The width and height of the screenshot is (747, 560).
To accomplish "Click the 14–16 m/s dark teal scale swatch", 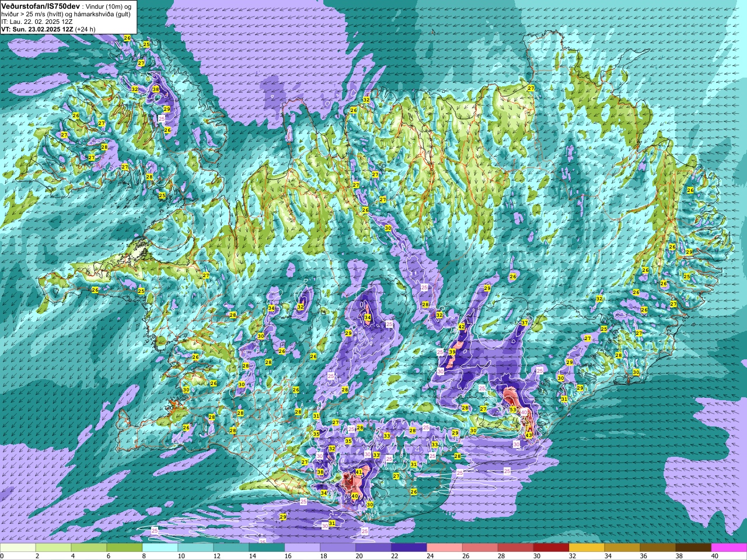I will [x=267, y=548].
